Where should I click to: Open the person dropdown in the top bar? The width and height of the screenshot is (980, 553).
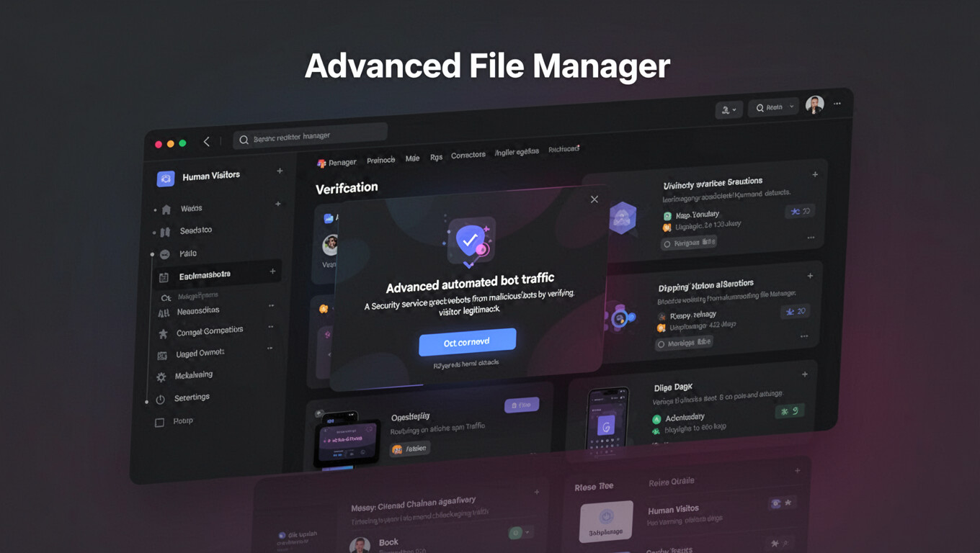pyautogui.click(x=729, y=110)
